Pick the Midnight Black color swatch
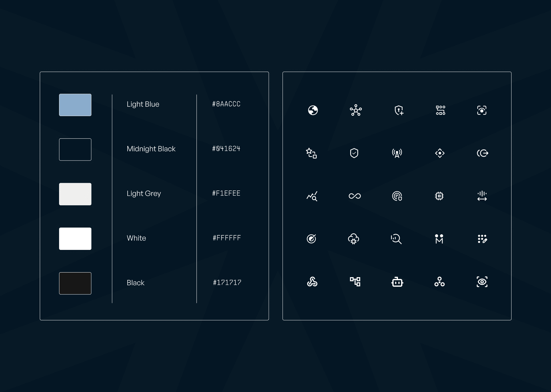Viewport: 551px width, 392px height. tap(75, 149)
